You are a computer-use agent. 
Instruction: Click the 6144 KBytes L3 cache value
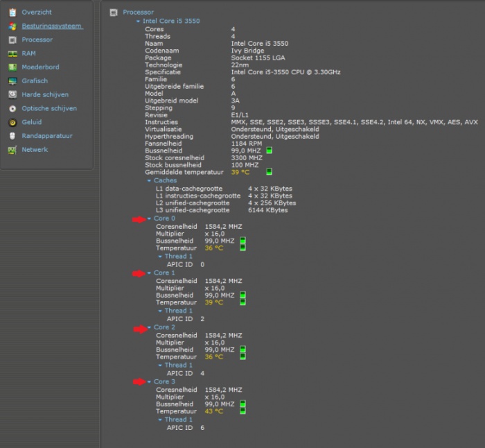pos(268,210)
